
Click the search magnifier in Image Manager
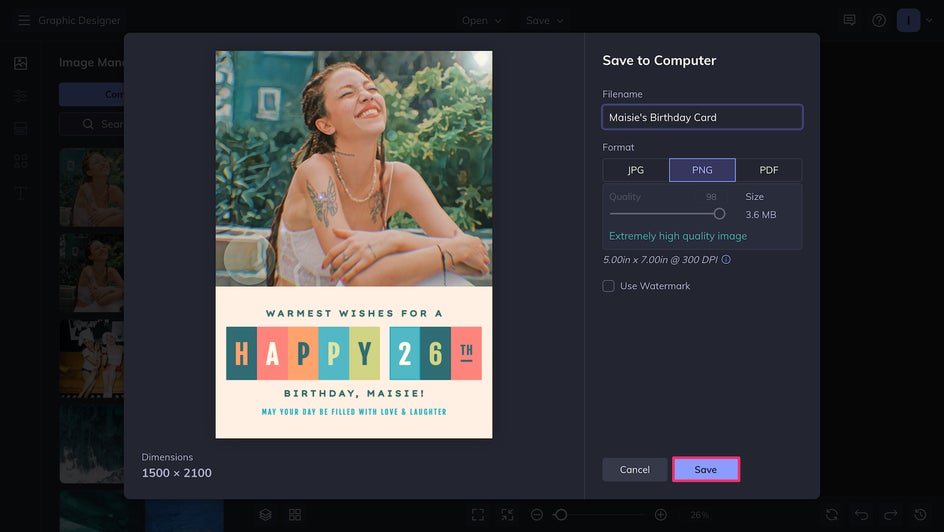pyautogui.click(x=88, y=124)
